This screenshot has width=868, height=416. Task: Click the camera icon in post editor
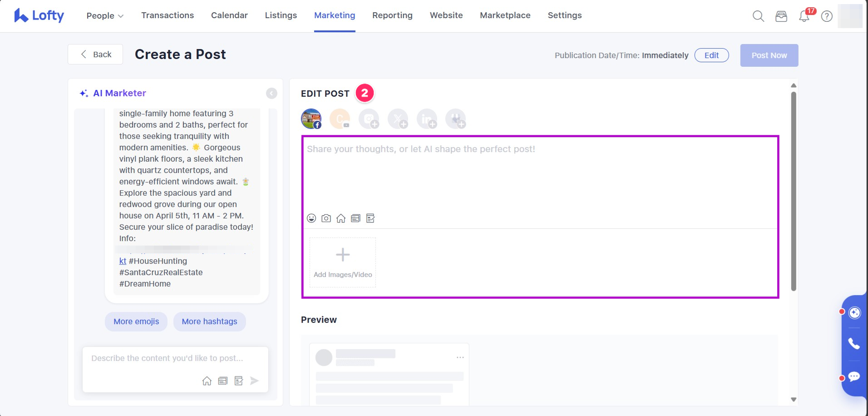(326, 218)
